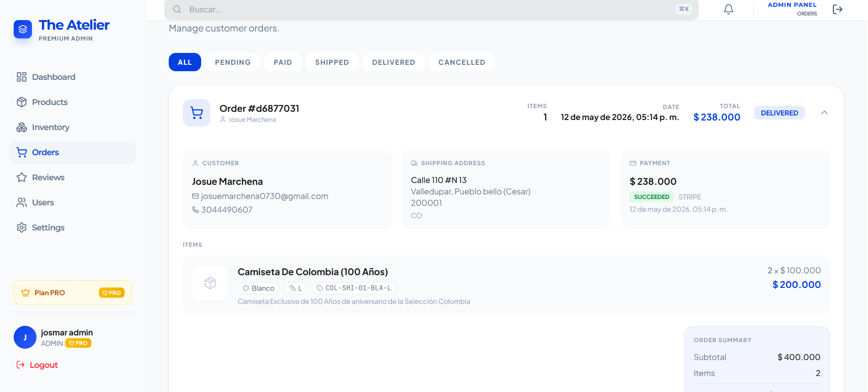This screenshot has width=868, height=392.
Task: Click the crown icon beside Plan PRO
Action: coord(26,293)
